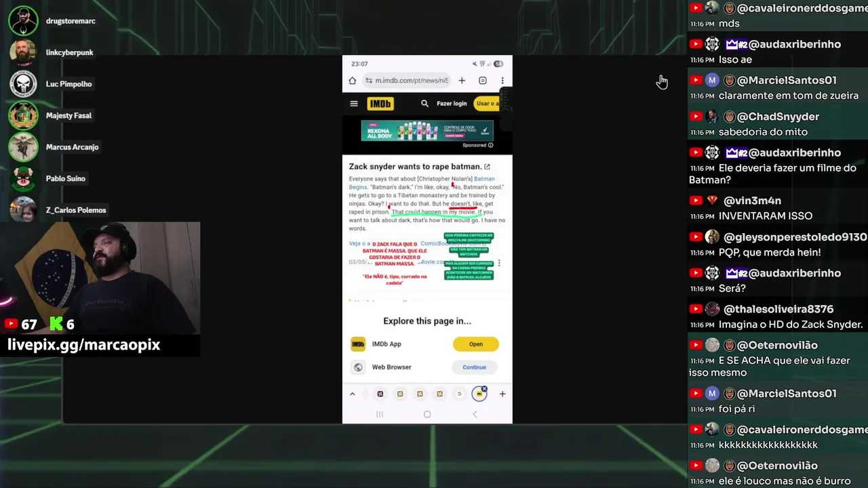This screenshot has width=868, height=488.
Task: Click the Fazer login link
Action: [x=452, y=104]
